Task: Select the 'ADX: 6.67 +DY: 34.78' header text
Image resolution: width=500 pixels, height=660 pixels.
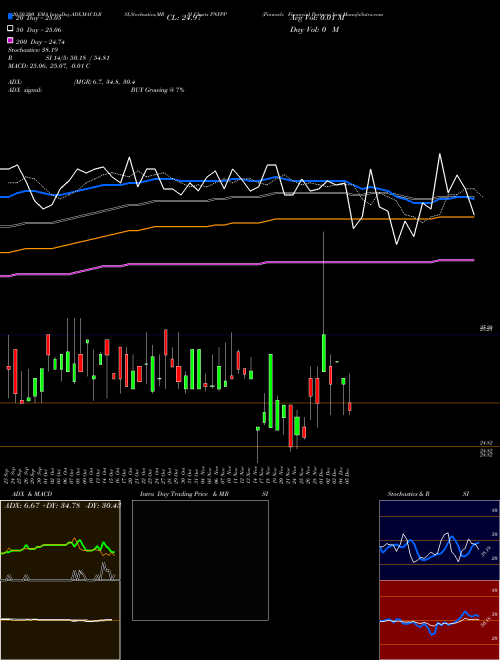Action: [x=42, y=505]
